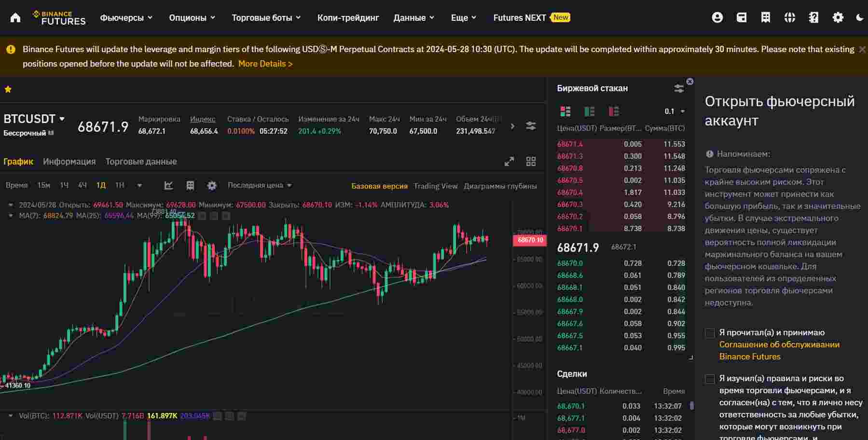Click the favorite star icon
This screenshot has width=868, height=440.
[x=8, y=89]
